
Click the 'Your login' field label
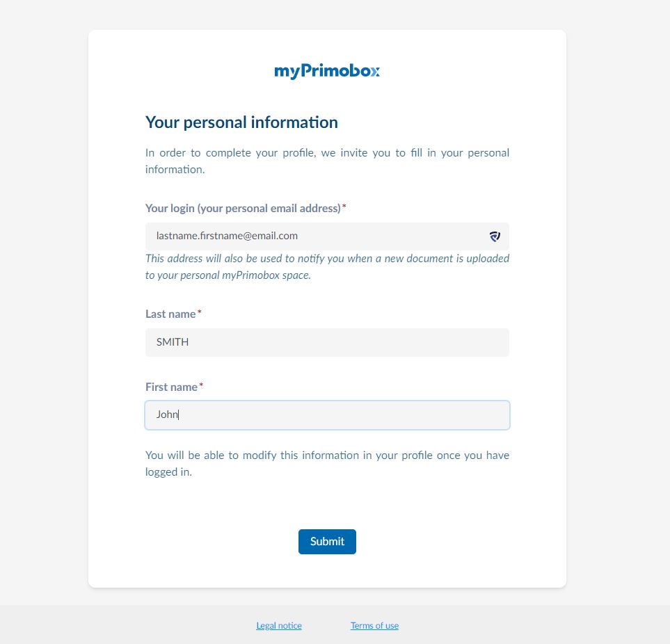tap(243, 209)
